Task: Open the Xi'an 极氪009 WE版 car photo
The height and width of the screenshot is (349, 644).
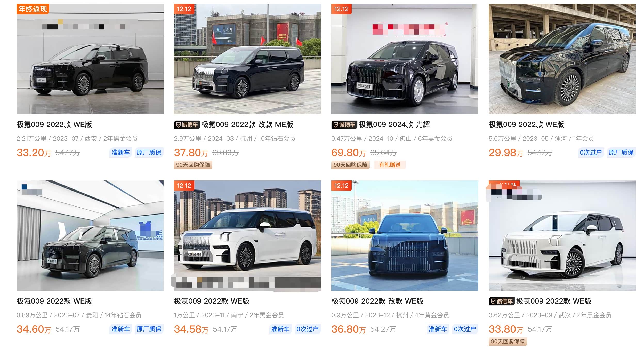Action: tap(90, 59)
